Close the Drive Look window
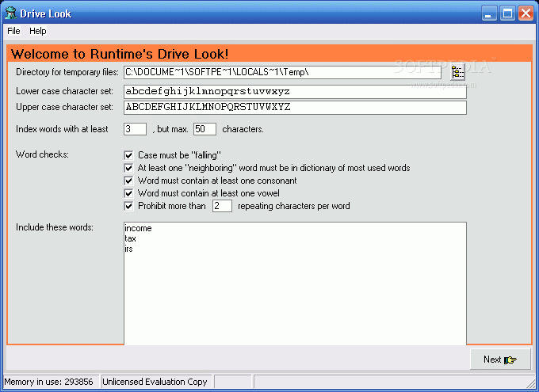539x392 pixels. tap(526, 13)
